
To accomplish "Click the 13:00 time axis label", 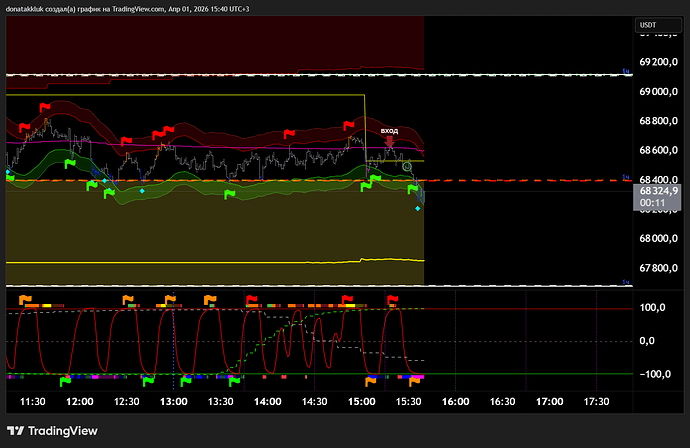I will coord(173,401).
